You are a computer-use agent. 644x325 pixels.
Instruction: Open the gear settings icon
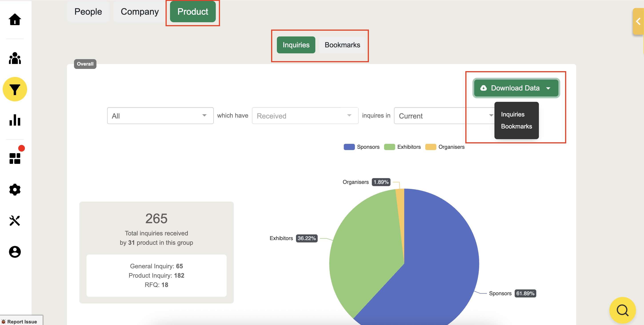tap(15, 189)
